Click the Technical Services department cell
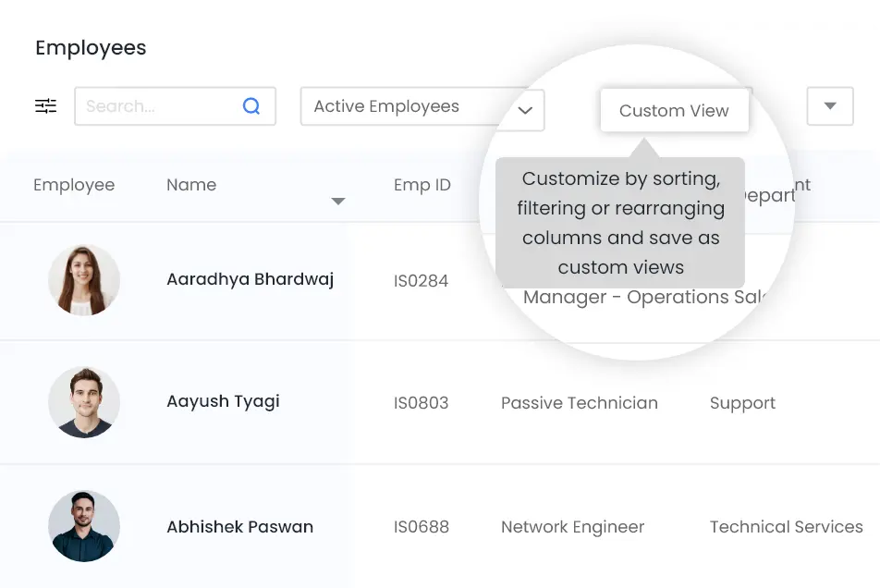This screenshot has width=880, height=588. [786, 527]
